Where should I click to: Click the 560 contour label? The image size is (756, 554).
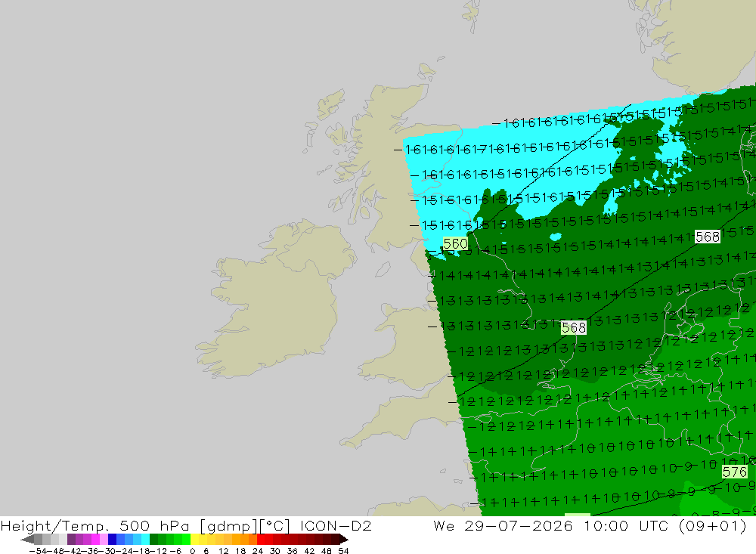click(455, 244)
